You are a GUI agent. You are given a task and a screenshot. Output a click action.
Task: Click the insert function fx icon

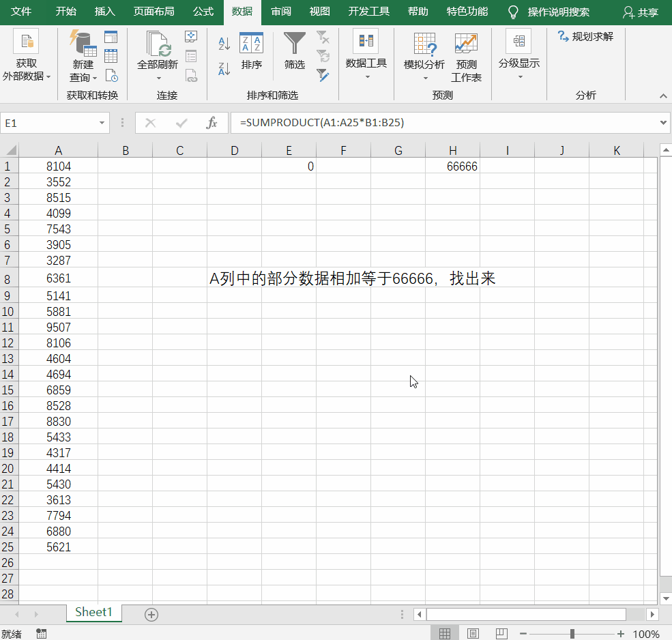pyautogui.click(x=211, y=123)
